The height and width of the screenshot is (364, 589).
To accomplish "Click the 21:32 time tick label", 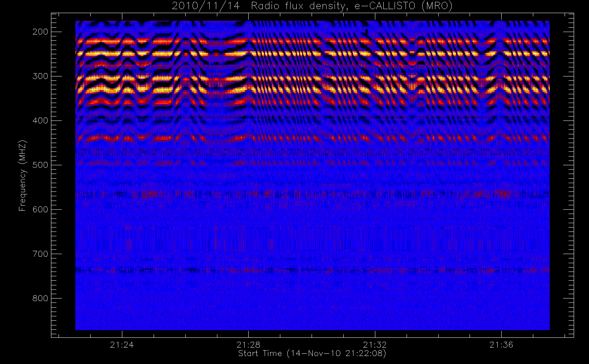I will pyautogui.click(x=375, y=345).
